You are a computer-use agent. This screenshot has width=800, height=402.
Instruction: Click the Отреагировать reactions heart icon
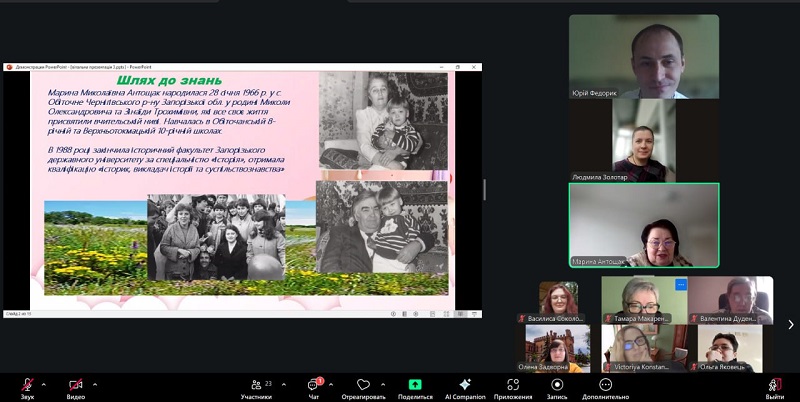(x=364, y=385)
